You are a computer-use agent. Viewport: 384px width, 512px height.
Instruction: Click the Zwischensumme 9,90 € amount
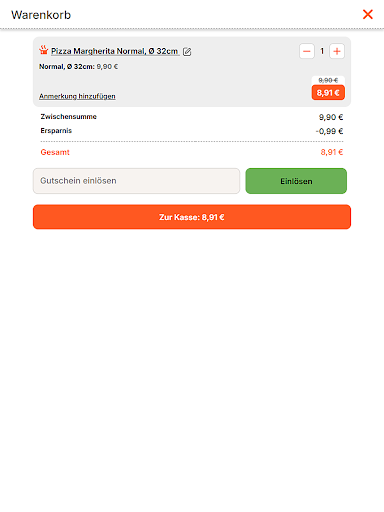[x=331, y=117]
